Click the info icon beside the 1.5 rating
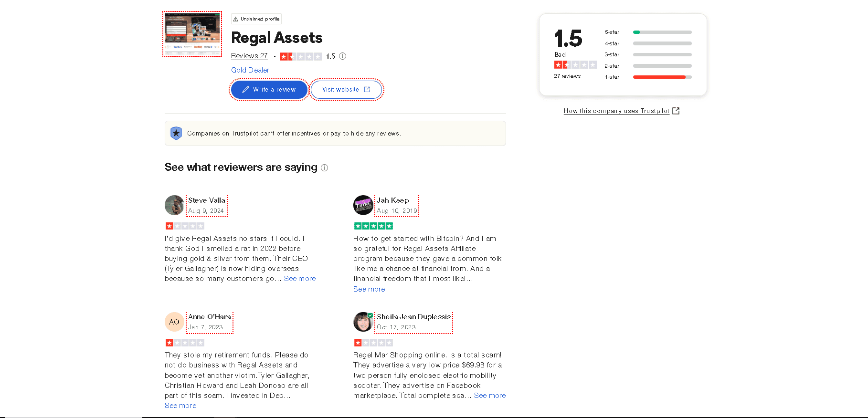The width and height of the screenshot is (868, 418). click(342, 56)
